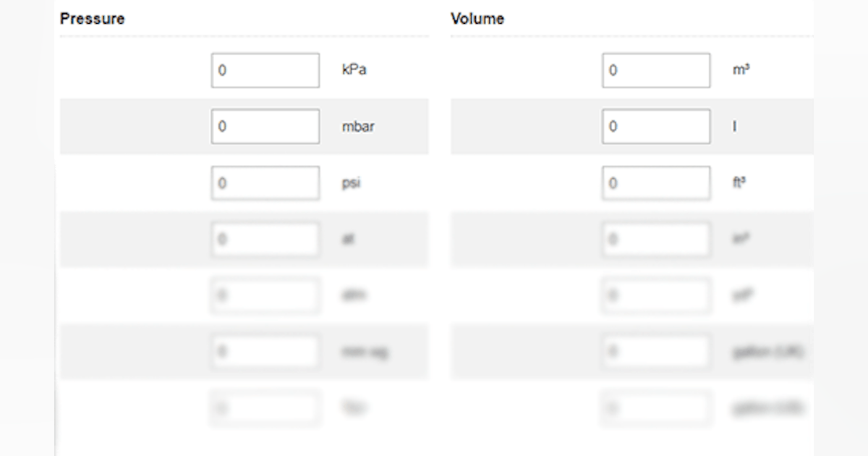
Task: Click the in³ volume input field
Action: 655,240
